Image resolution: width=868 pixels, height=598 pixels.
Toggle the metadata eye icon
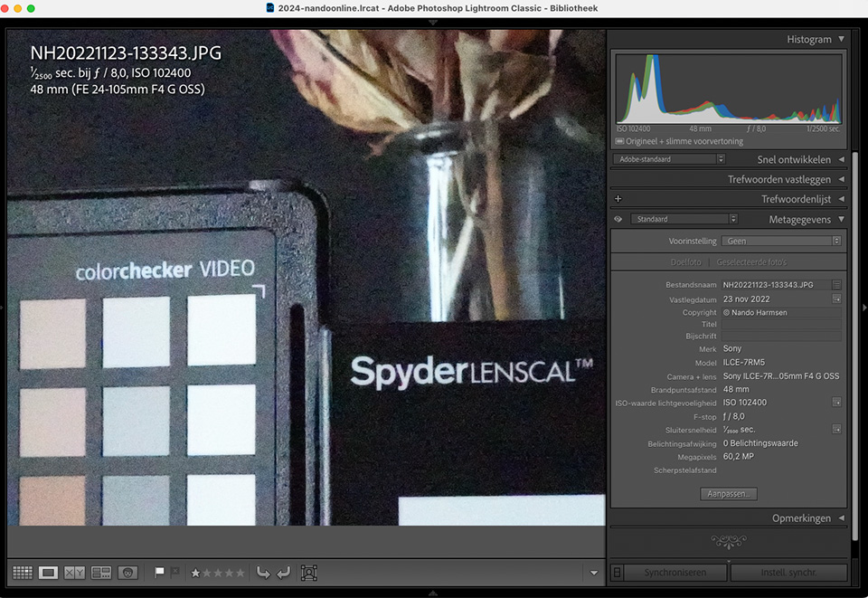click(618, 219)
